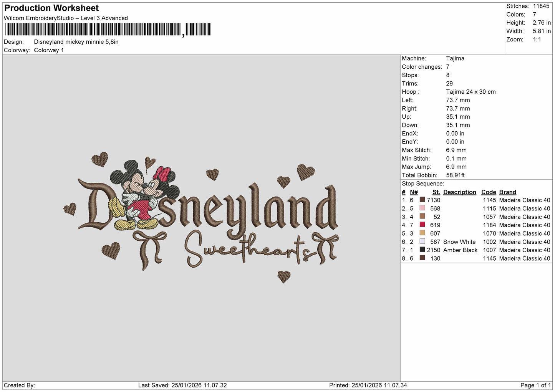This screenshot has width=555, height=392.
Task: Click 'Printed: 25/01/2026 11.07.34' footer text
Action: 368,385
